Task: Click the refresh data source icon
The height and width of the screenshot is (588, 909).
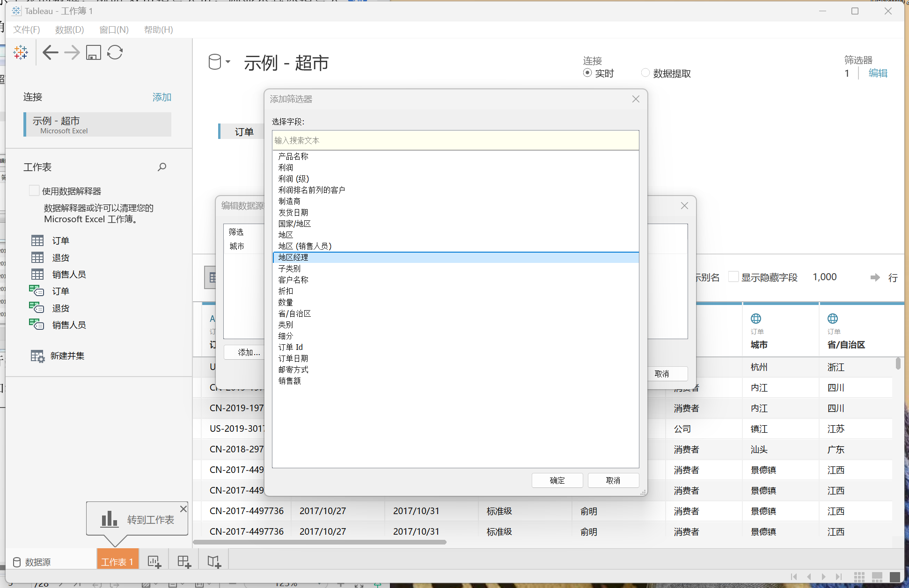Action: point(115,52)
